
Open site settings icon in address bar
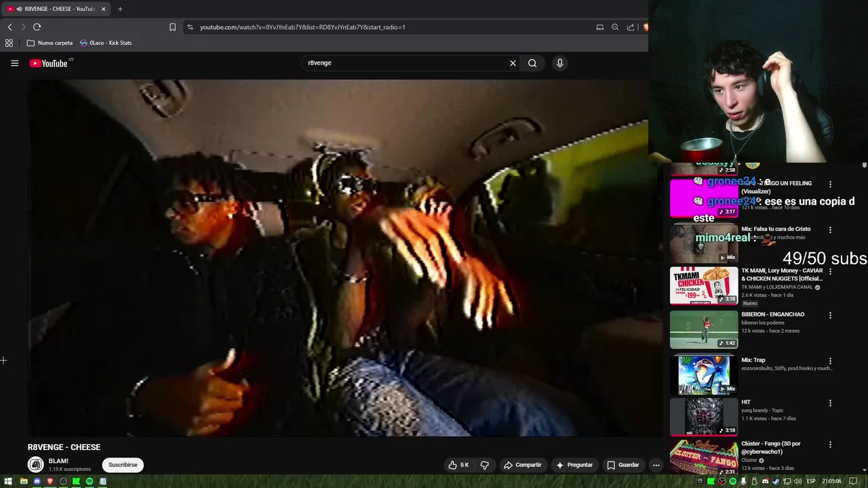pos(190,27)
